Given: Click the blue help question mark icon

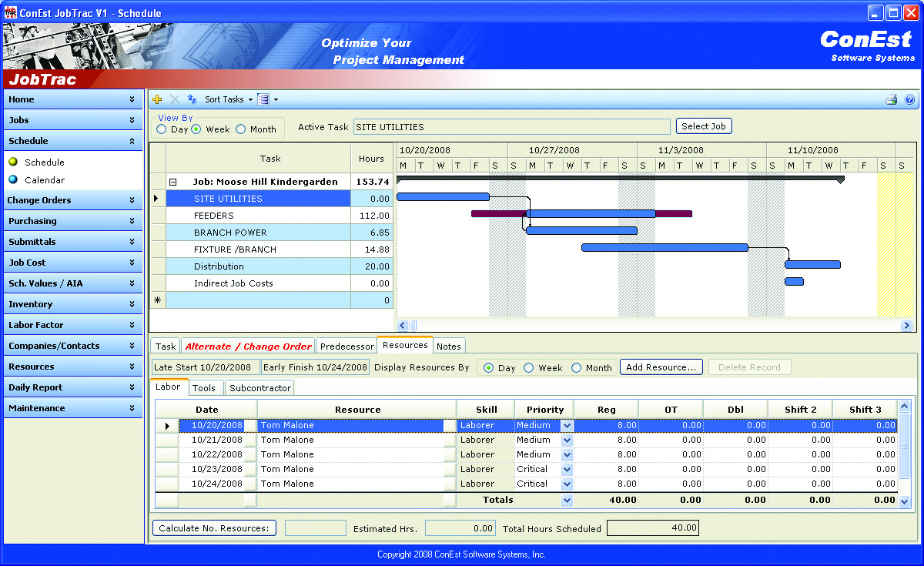Looking at the screenshot, I should [x=909, y=99].
